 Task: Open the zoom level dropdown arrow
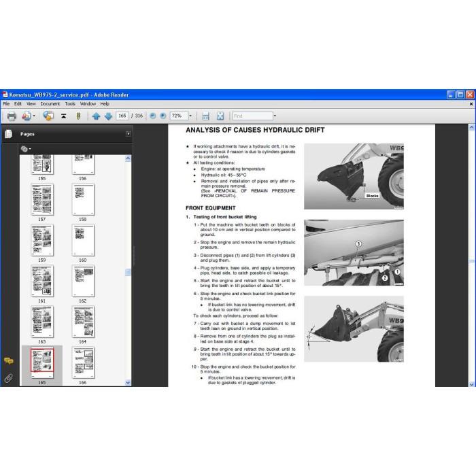tap(190, 116)
